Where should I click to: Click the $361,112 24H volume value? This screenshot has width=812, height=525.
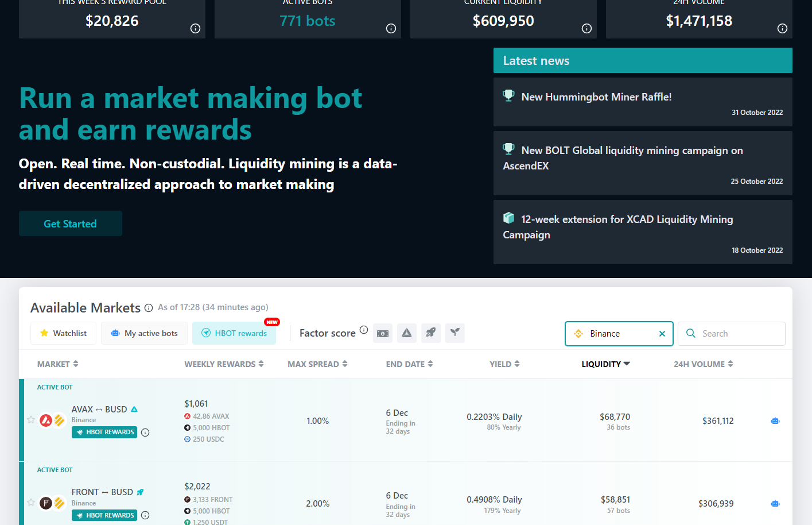click(718, 421)
